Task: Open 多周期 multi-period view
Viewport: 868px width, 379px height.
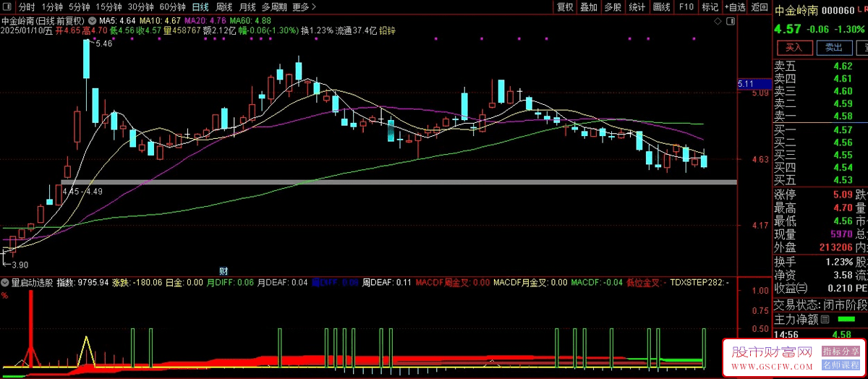Action: [x=275, y=7]
